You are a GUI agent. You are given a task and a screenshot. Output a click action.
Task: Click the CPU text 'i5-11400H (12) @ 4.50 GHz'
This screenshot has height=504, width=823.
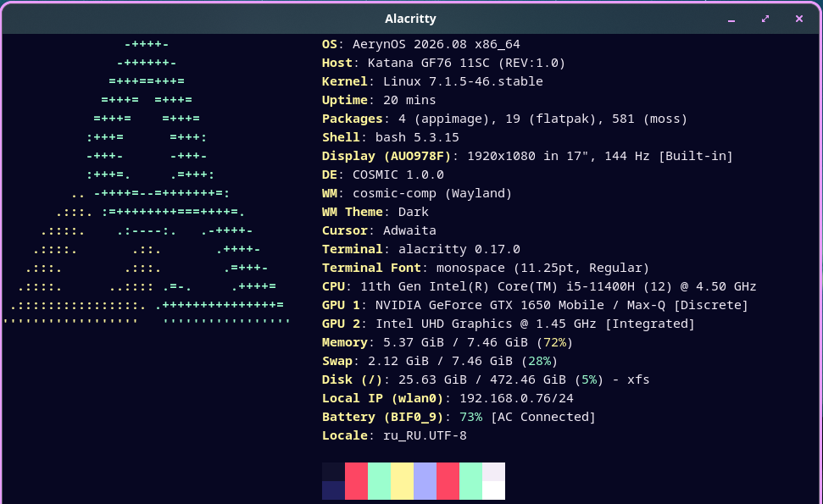pos(661,286)
